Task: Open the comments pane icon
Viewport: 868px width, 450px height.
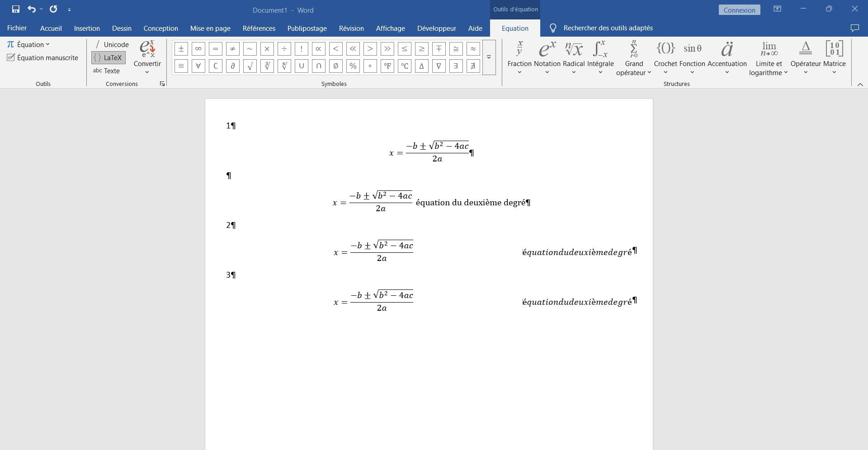Action: click(854, 28)
